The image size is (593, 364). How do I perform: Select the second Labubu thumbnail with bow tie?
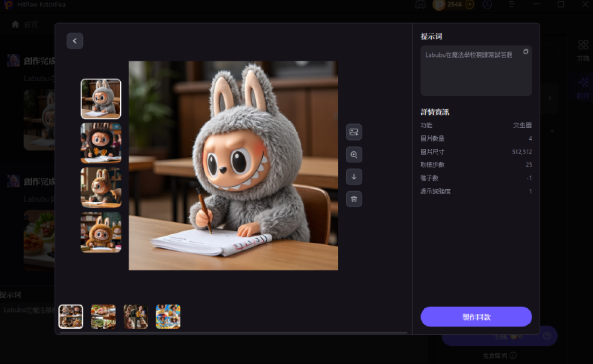(x=101, y=143)
